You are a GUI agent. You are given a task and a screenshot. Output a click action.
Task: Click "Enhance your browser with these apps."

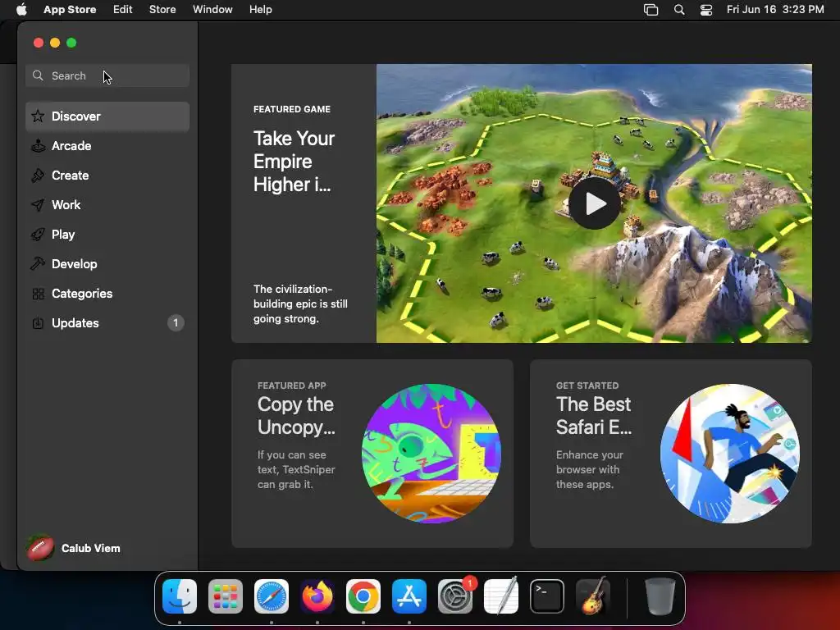pyautogui.click(x=589, y=469)
